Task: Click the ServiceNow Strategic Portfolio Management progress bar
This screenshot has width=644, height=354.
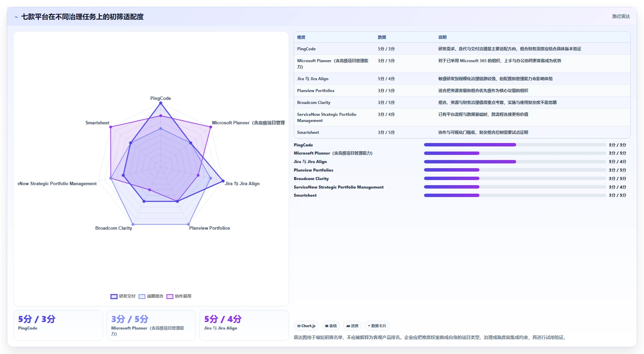Action: [515, 187]
